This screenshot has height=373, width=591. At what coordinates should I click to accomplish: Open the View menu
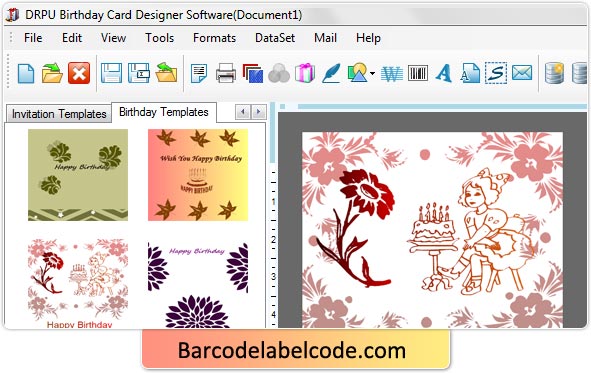(113, 38)
